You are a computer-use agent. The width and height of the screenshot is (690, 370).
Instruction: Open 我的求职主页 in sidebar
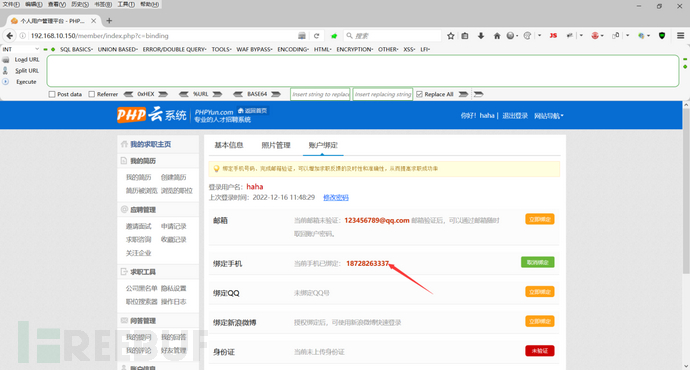(150, 144)
